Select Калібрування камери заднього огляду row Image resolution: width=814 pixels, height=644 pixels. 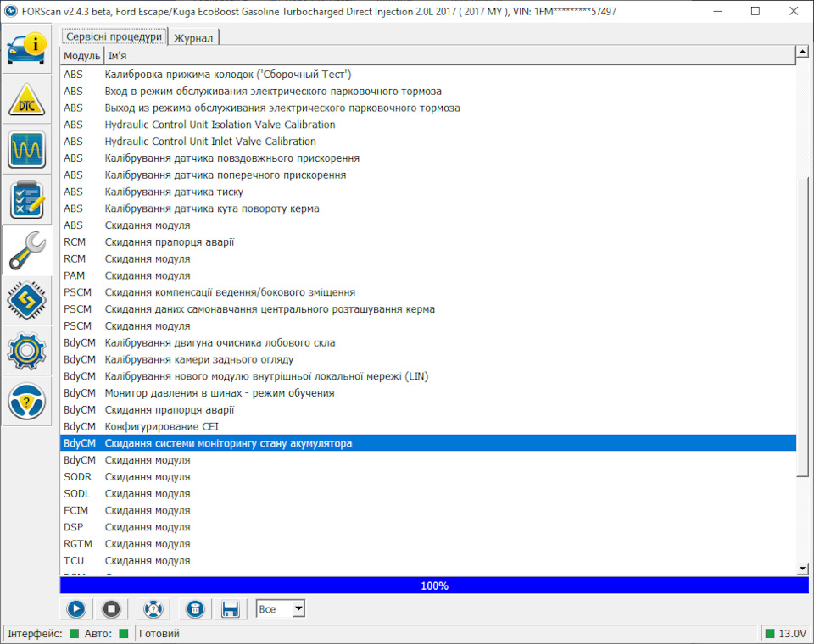tap(428, 359)
